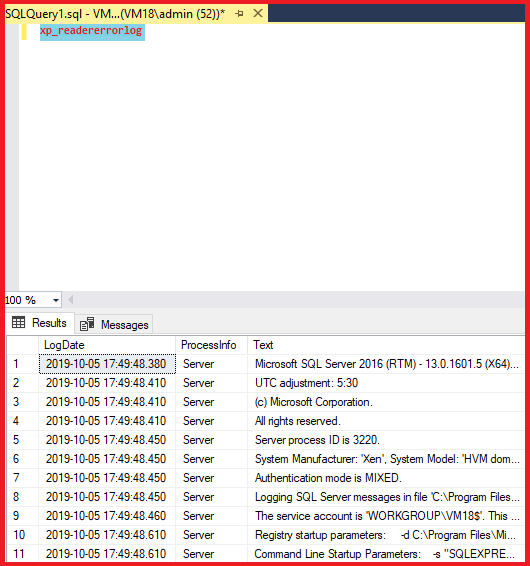
Task: Switch to the Messages tab
Action: [114, 324]
